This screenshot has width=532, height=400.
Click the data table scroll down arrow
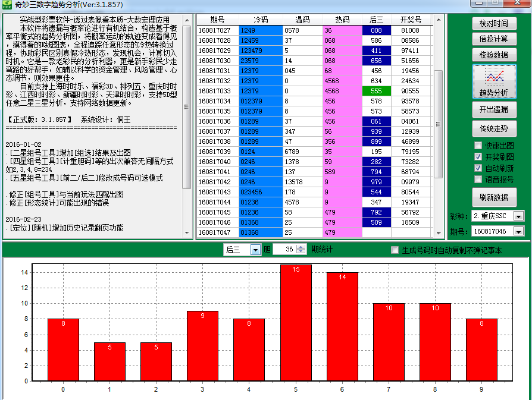point(439,233)
